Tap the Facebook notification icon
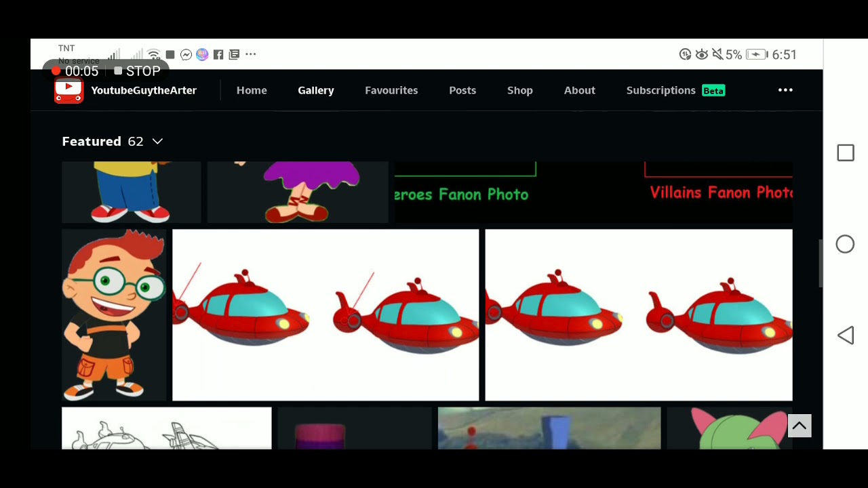The width and height of the screenshot is (868, 488). click(x=218, y=55)
